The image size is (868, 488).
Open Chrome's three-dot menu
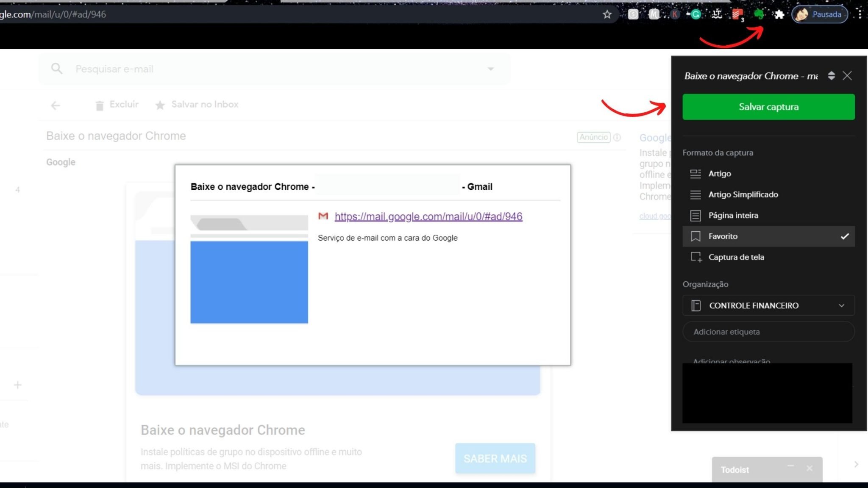click(860, 14)
